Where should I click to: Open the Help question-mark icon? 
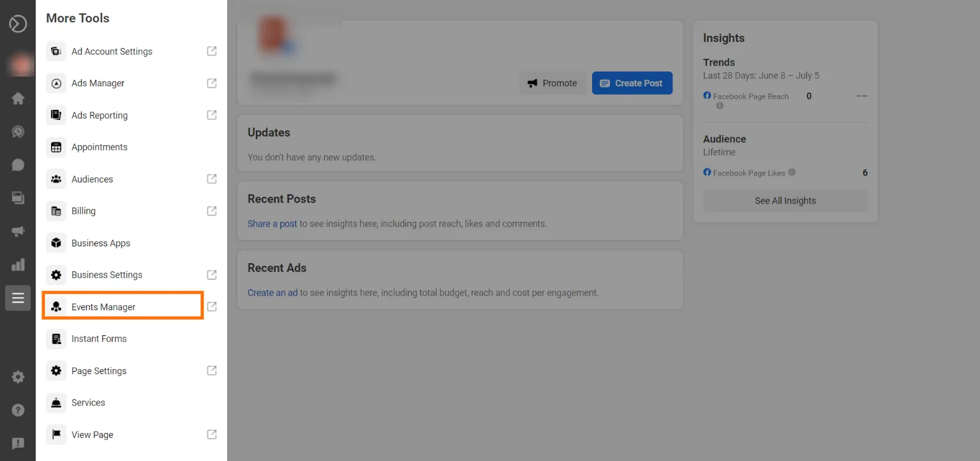[17, 409]
